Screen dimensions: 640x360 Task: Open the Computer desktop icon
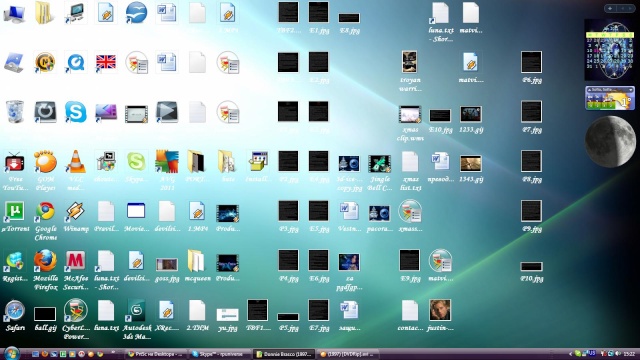click(14, 13)
